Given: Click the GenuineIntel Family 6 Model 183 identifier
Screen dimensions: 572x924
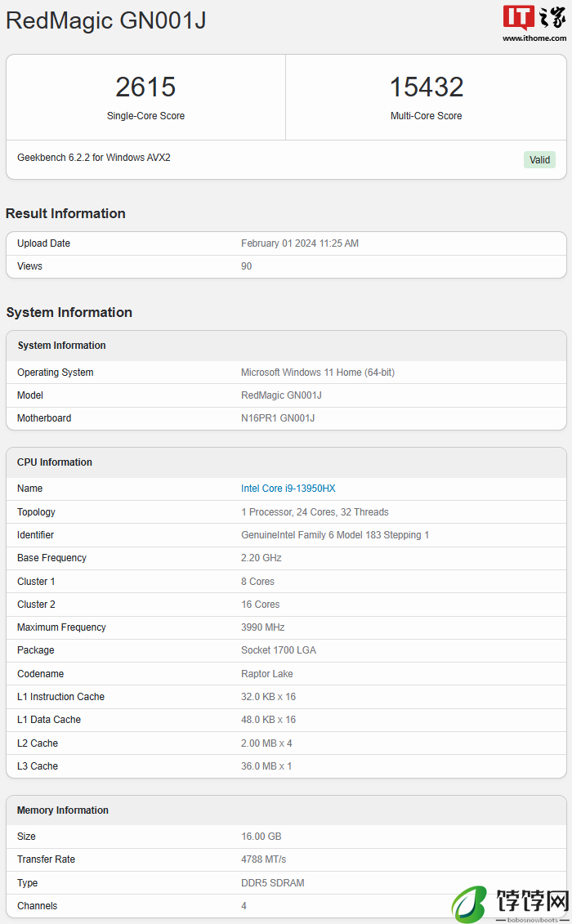Looking at the screenshot, I should pos(335,535).
